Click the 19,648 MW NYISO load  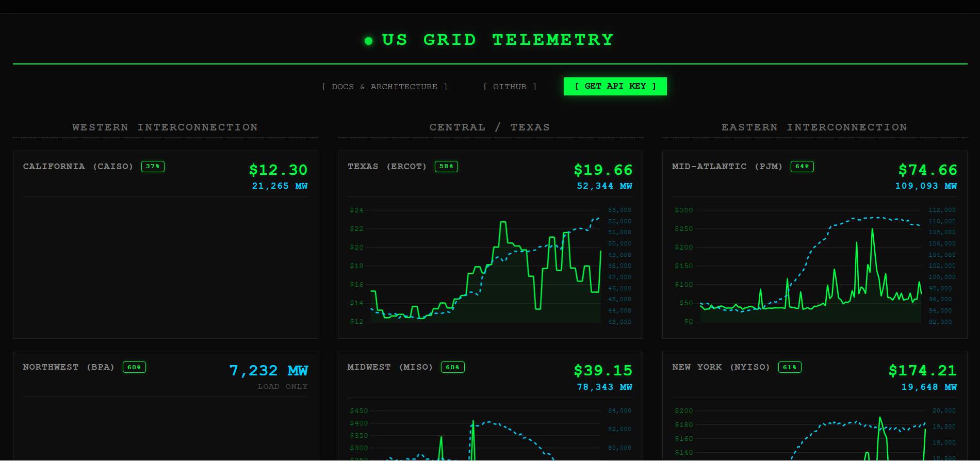pyautogui.click(x=929, y=387)
